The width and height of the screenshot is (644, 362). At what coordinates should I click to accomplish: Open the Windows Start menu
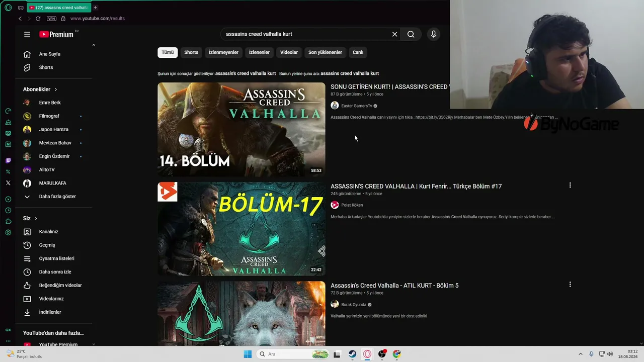pyautogui.click(x=248, y=354)
